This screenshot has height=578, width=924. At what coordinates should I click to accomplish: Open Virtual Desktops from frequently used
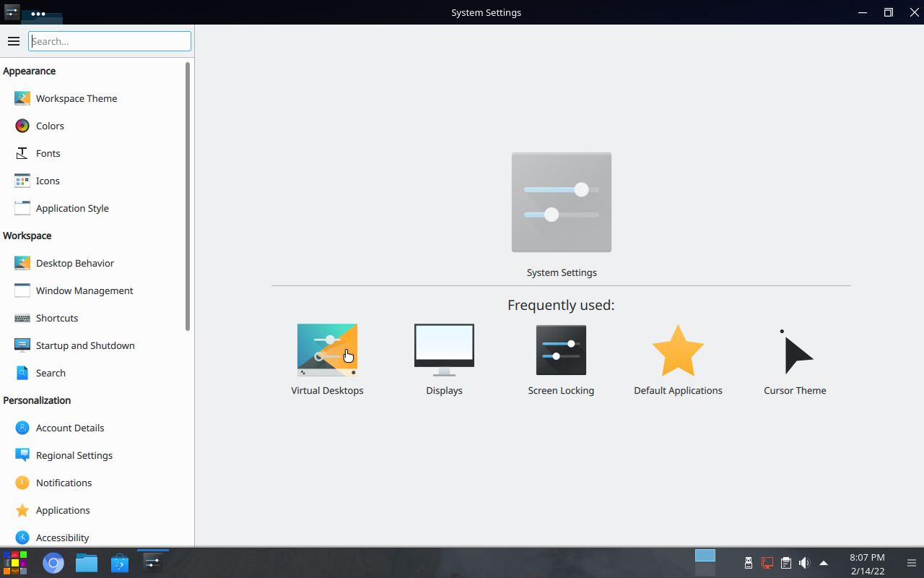coord(327,359)
